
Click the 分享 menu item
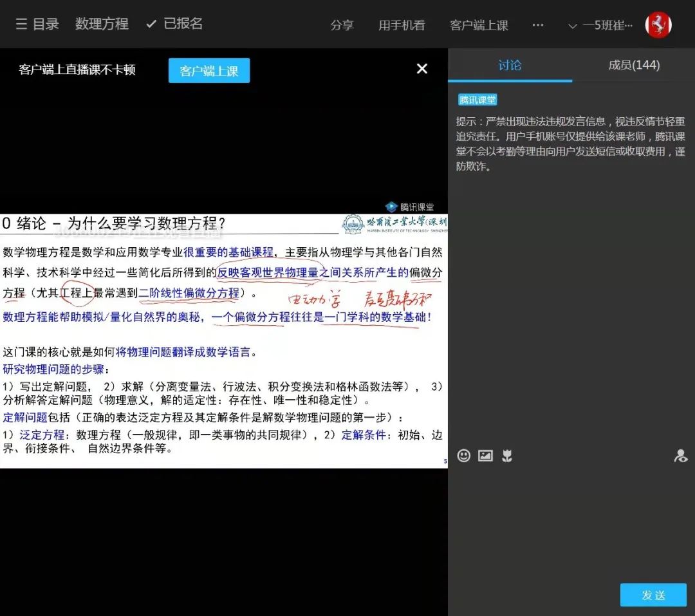point(342,25)
